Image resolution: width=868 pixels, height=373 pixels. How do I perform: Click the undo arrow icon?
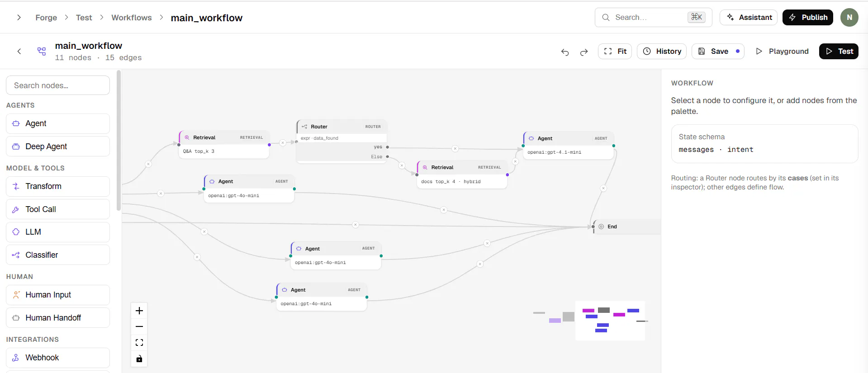click(565, 52)
